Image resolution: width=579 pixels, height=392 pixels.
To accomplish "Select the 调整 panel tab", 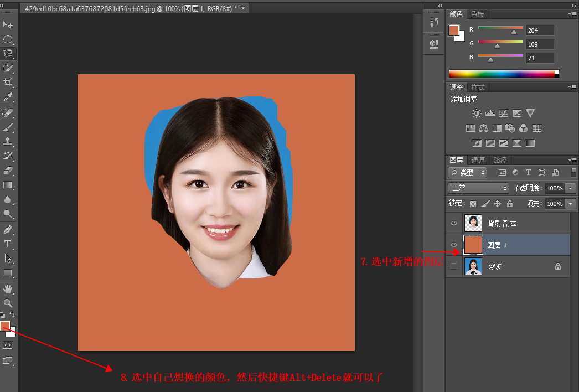I will point(457,87).
